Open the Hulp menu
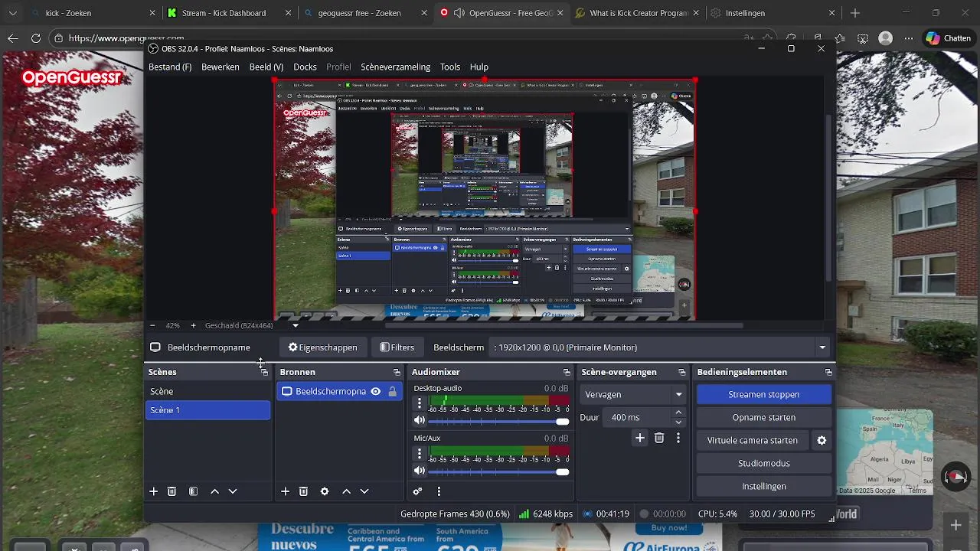The width and height of the screenshot is (980, 551). pos(479,67)
